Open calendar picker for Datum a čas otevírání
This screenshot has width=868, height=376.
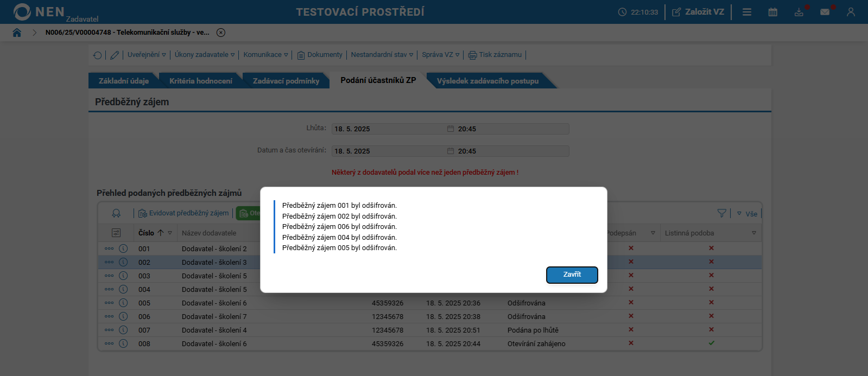point(451,151)
